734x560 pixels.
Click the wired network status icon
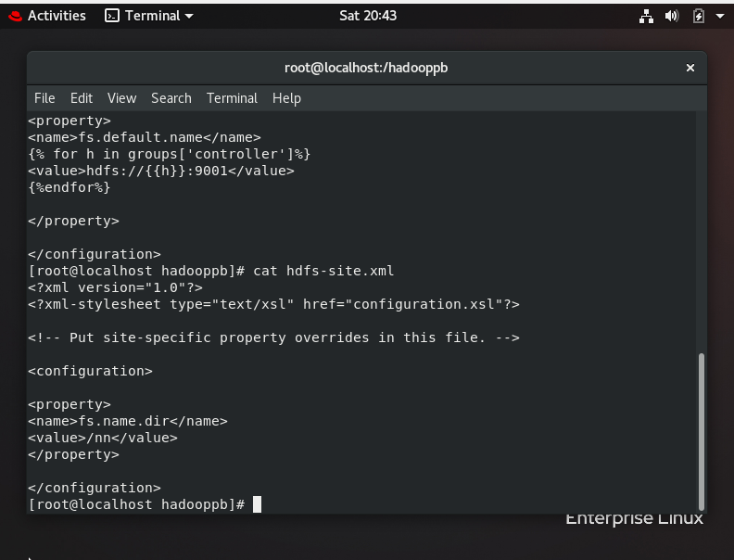click(646, 17)
